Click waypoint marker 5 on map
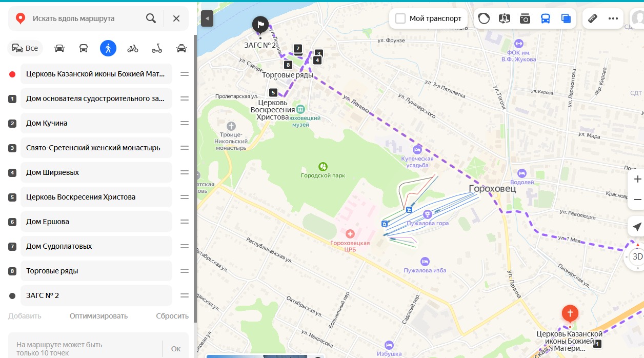The width and height of the screenshot is (644, 358). click(273, 93)
